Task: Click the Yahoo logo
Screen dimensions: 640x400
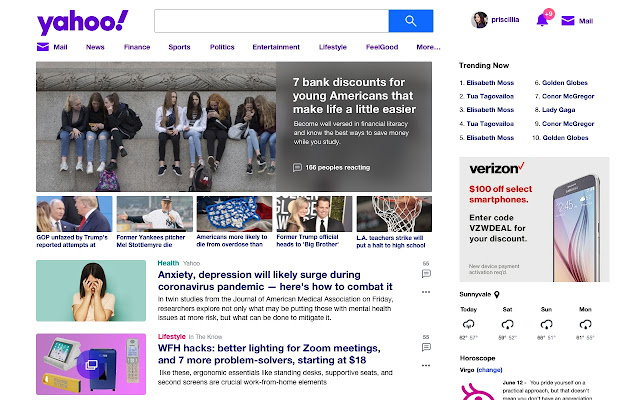Action: [82, 22]
